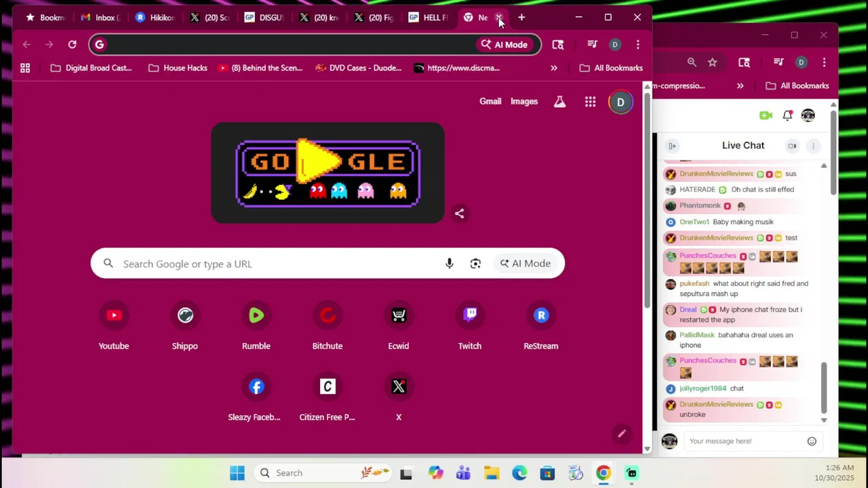Open All Bookmarks folder in front window
The width and height of the screenshot is (868, 488).
point(611,68)
